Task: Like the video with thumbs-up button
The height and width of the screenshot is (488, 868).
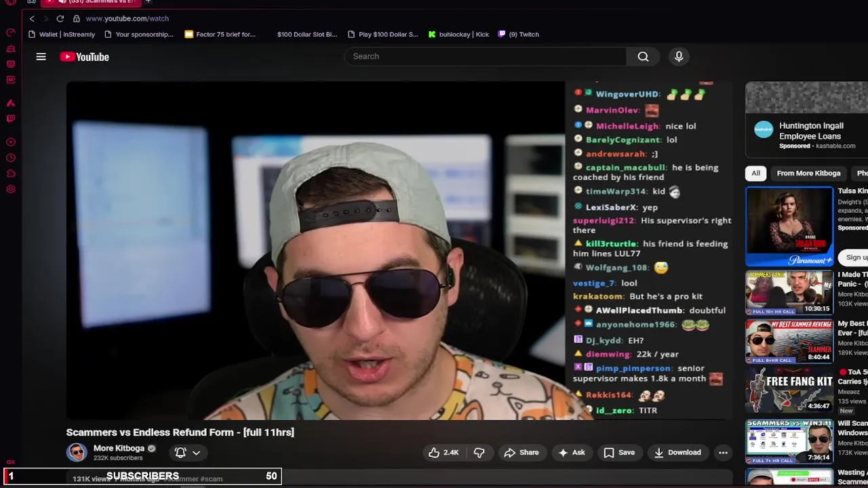Action: click(x=443, y=453)
